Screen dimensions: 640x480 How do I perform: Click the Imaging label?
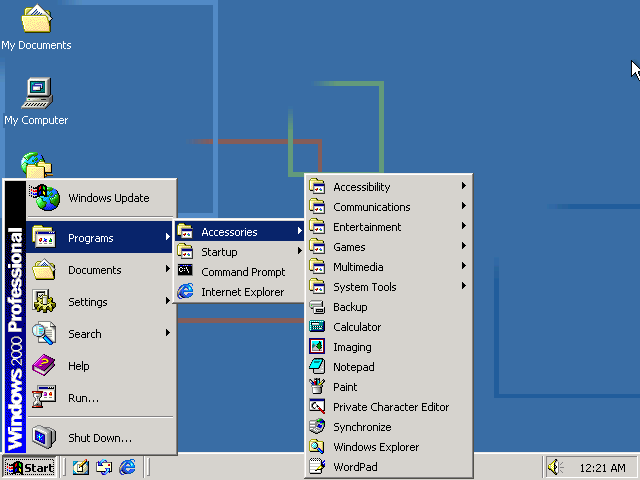pos(352,347)
